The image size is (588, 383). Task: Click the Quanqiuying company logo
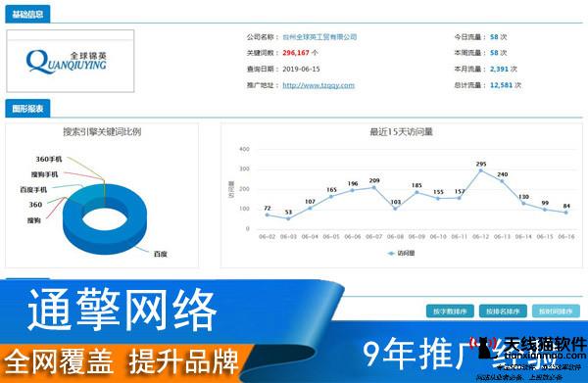coord(67,61)
